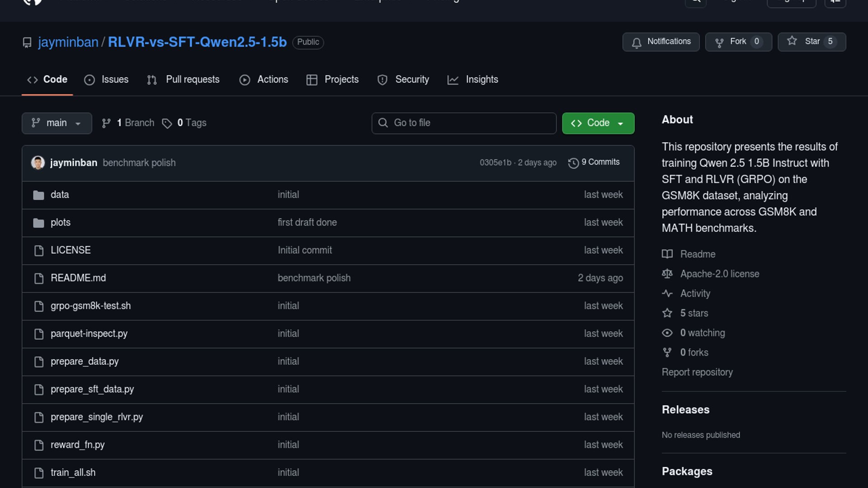868x488 pixels.
Task: Open the green Code dropdown
Action: (598, 123)
